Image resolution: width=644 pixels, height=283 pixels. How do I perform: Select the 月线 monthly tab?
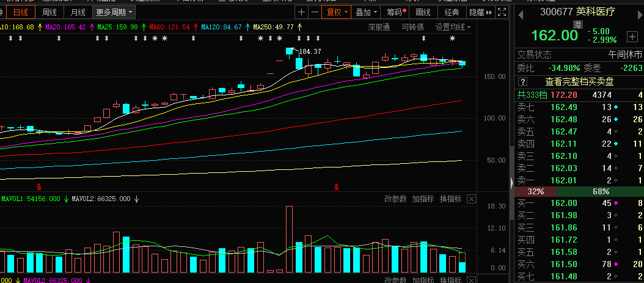pos(78,12)
